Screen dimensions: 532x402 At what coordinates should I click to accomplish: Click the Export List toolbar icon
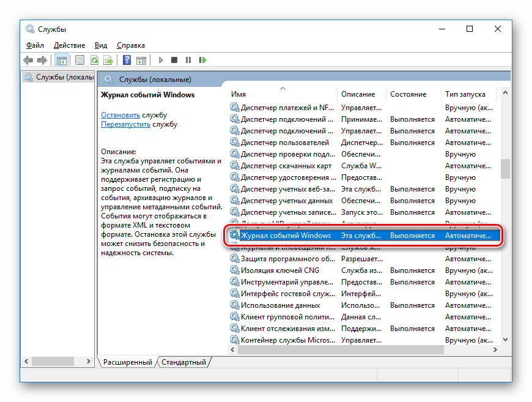[x=108, y=60]
